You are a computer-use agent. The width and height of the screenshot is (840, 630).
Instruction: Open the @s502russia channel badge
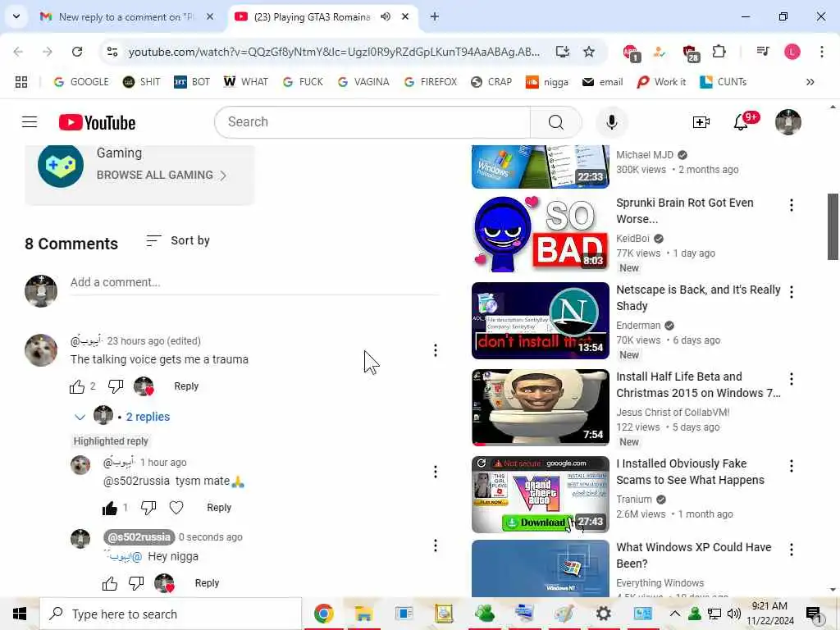[139, 536]
